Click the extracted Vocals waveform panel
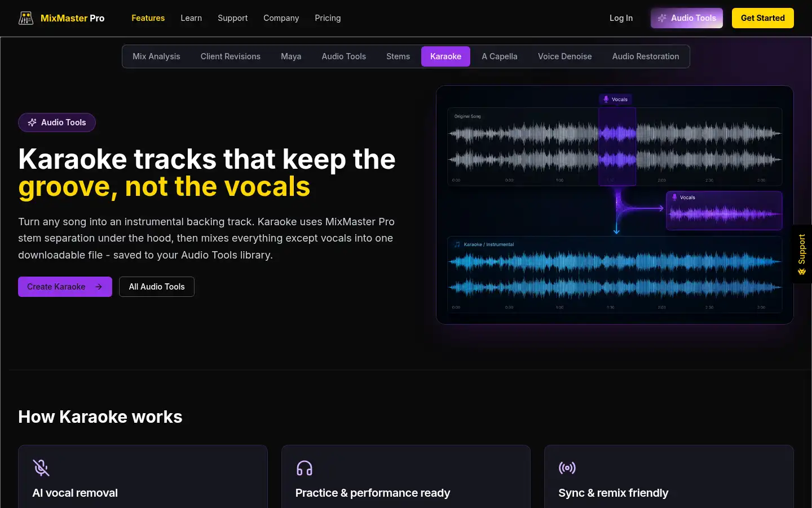812x508 pixels. 724,211
